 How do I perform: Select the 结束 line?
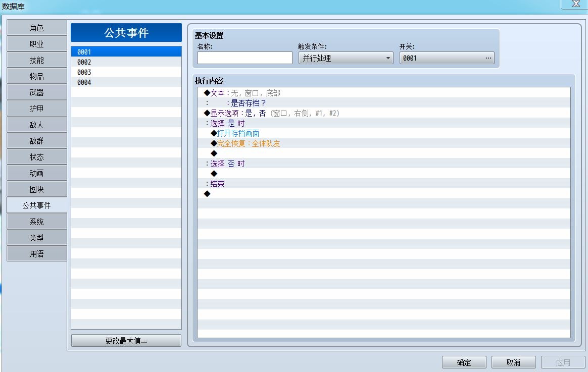point(384,184)
